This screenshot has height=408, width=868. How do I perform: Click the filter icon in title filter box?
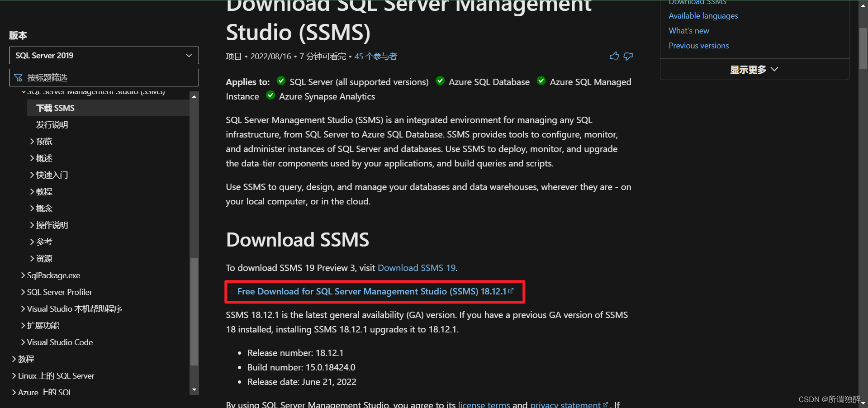click(19, 78)
